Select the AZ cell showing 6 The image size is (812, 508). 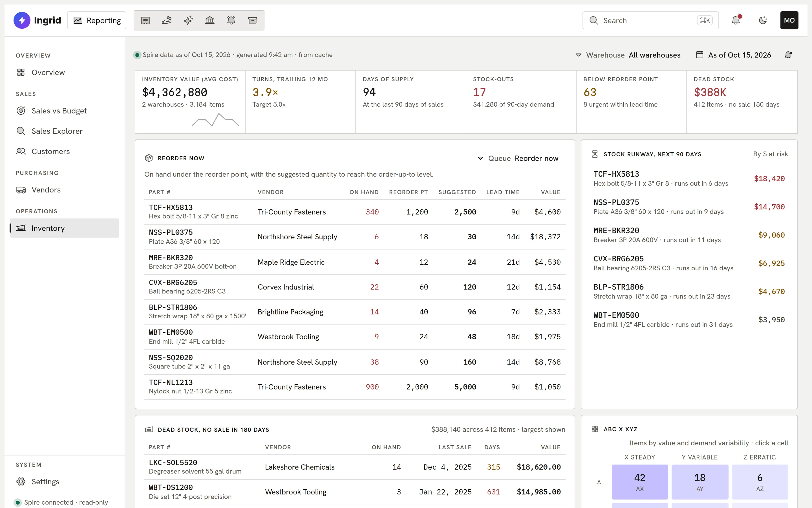[760, 482]
